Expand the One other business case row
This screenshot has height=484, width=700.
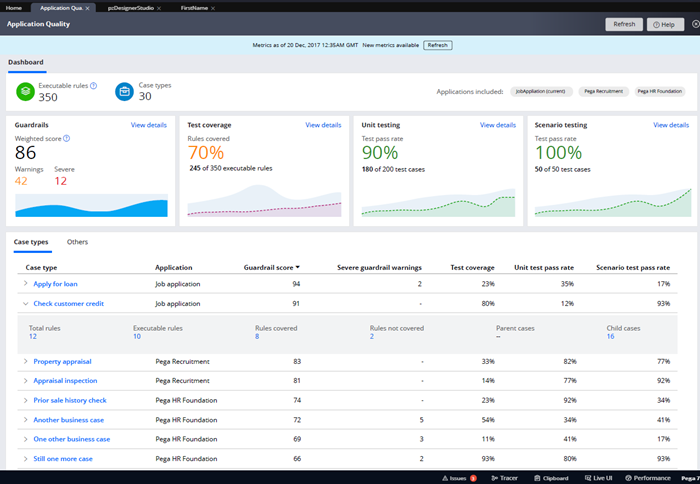[25, 439]
